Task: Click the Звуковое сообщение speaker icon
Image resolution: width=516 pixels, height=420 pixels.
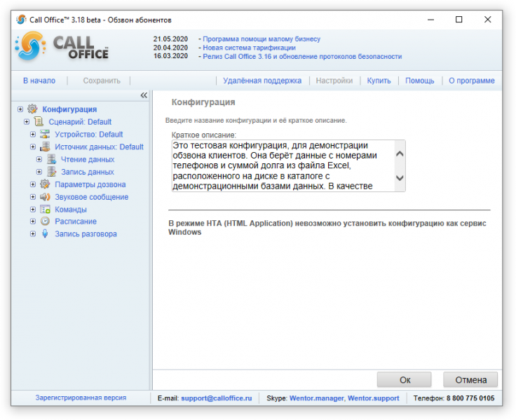Action: tap(45, 197)
